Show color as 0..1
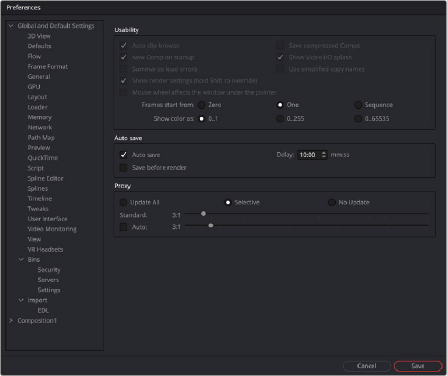This screenshot has height=376, width=447. click(202, 119)
